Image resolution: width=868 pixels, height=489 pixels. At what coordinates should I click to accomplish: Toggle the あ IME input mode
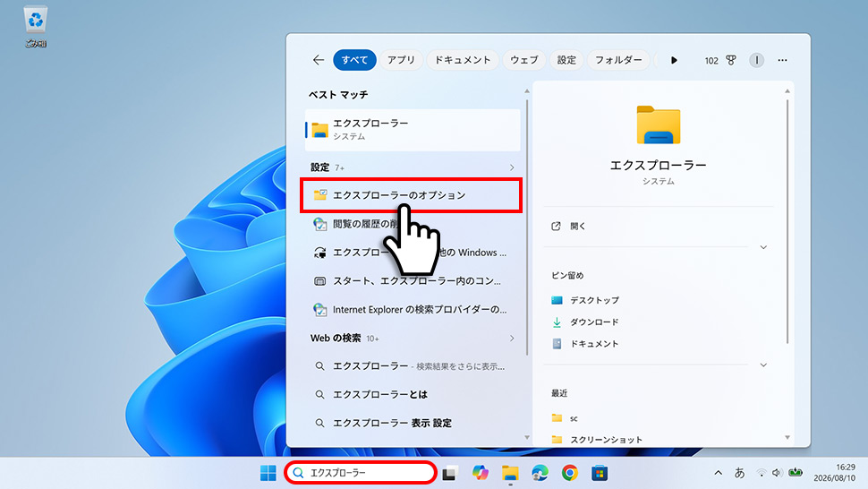(x=739, y=473)
